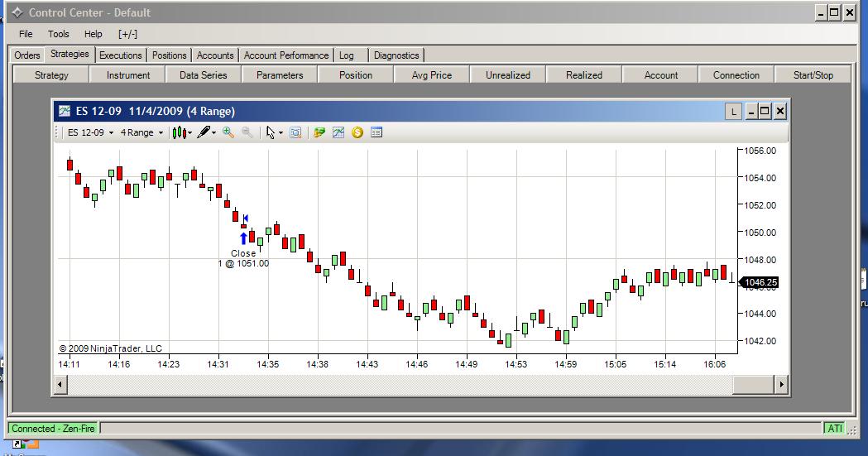Click the Account column header
868x456 pixels.
[x=660, y=74]
